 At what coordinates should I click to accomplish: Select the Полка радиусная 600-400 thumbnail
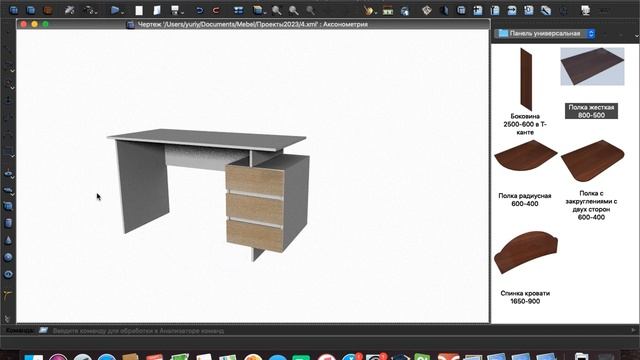coord(525,156)
